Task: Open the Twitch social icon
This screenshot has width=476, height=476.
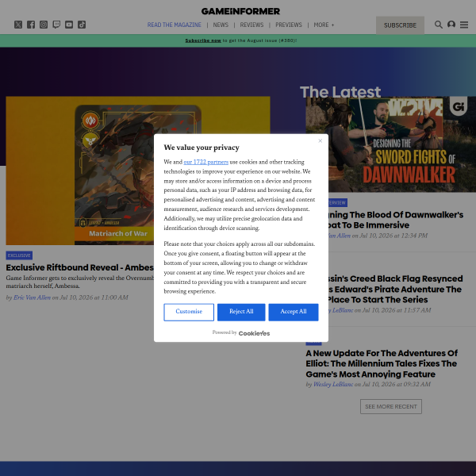Action: click(56, 25)
